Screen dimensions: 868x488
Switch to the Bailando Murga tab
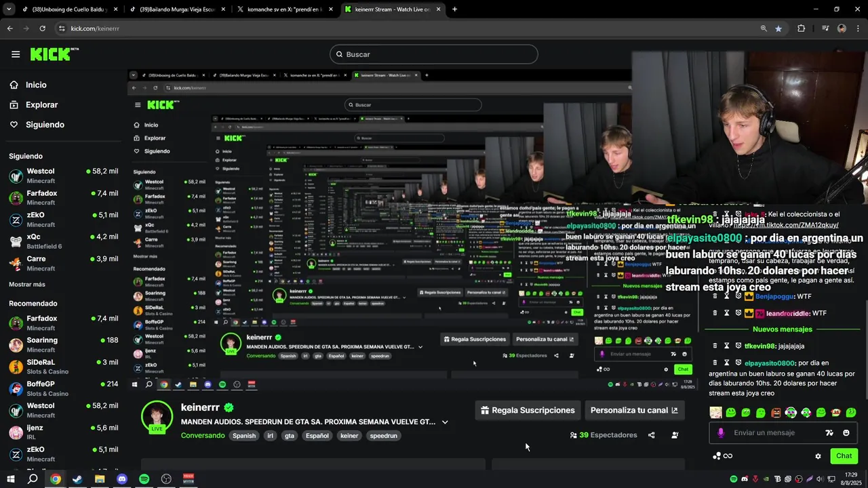(x=176, y=9)
